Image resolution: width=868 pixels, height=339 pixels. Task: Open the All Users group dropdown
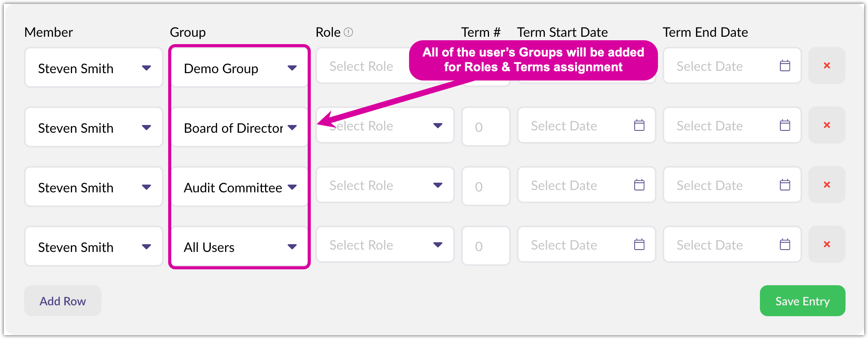coord(292,247)
